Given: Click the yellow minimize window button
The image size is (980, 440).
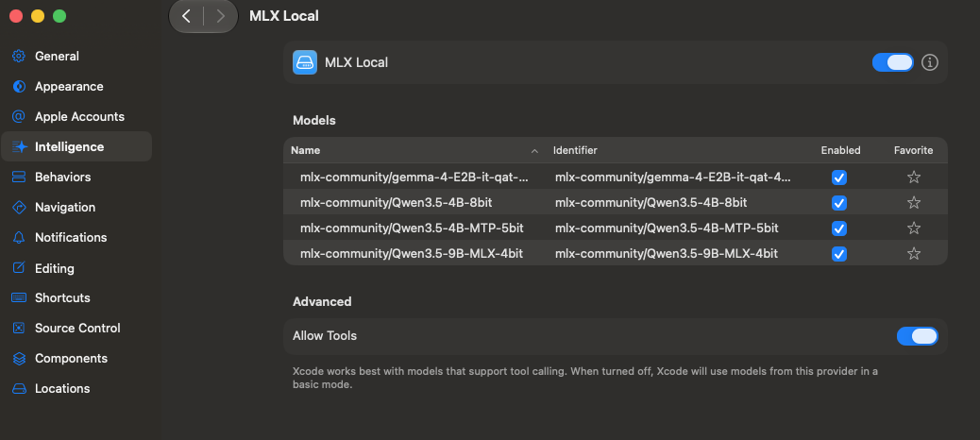Looking at the screenshot, I should pyautogui.click(x=38, y=16).
